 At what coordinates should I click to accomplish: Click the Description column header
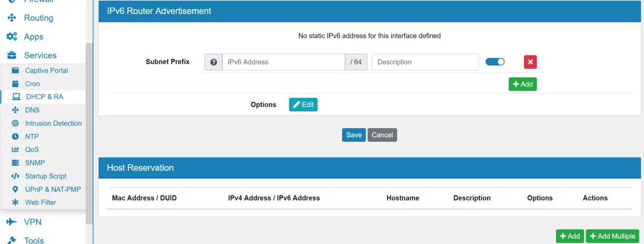click(x=472, y=198)
